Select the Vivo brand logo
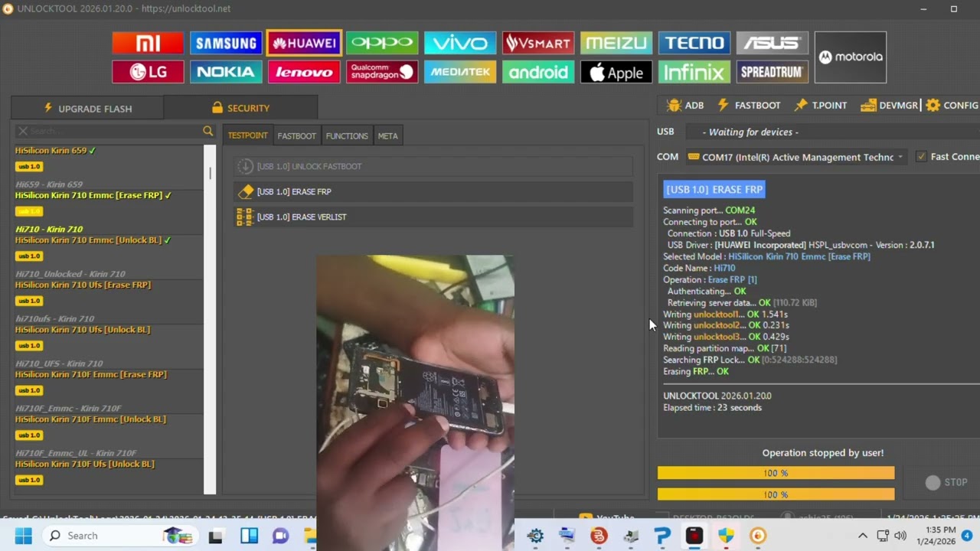 tap(460, 43)
